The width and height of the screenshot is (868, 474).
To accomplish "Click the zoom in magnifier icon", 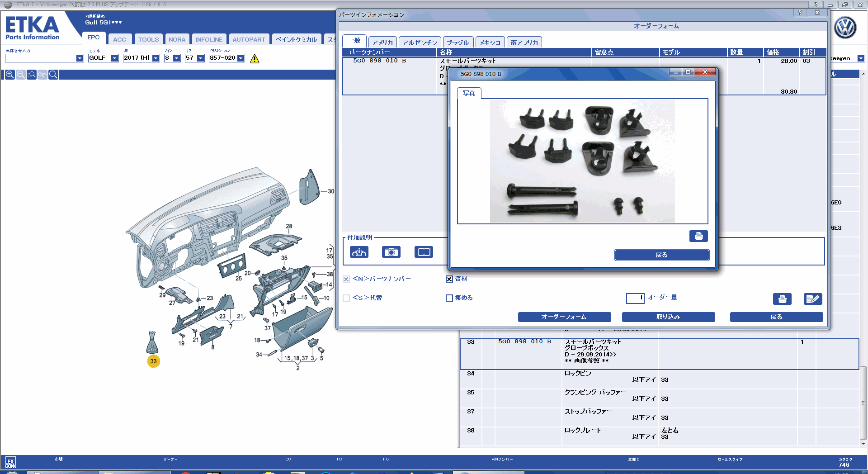I will coord(9,75).
